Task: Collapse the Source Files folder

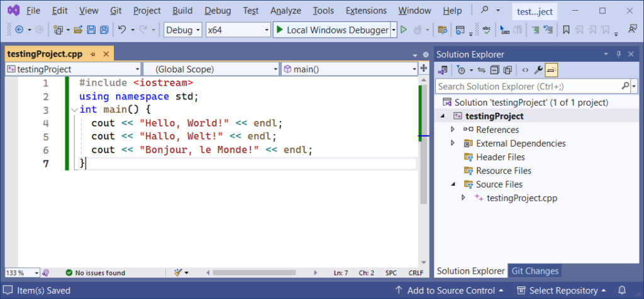Action: pos(453,184)
